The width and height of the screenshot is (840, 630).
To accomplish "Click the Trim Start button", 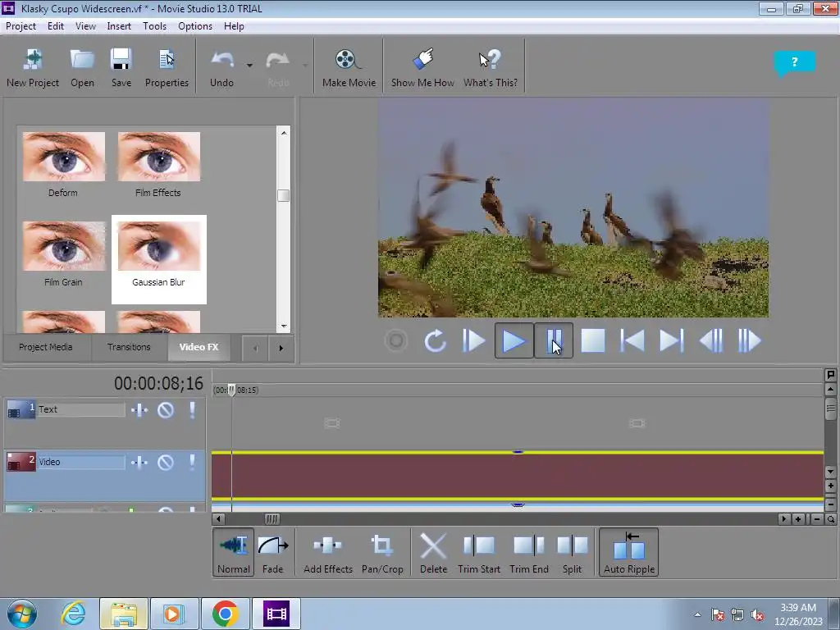I will (479, 552).
